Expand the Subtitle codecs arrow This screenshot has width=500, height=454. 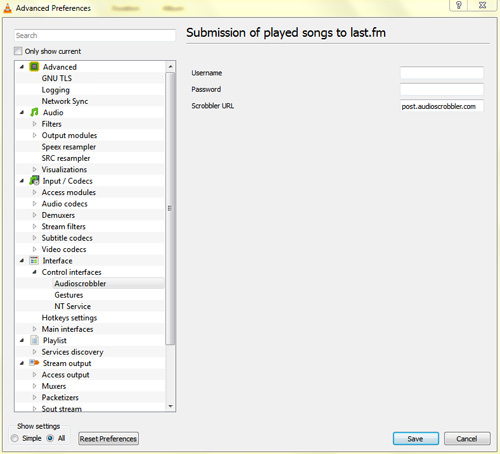pyautogui.click(x=34, y=238)
